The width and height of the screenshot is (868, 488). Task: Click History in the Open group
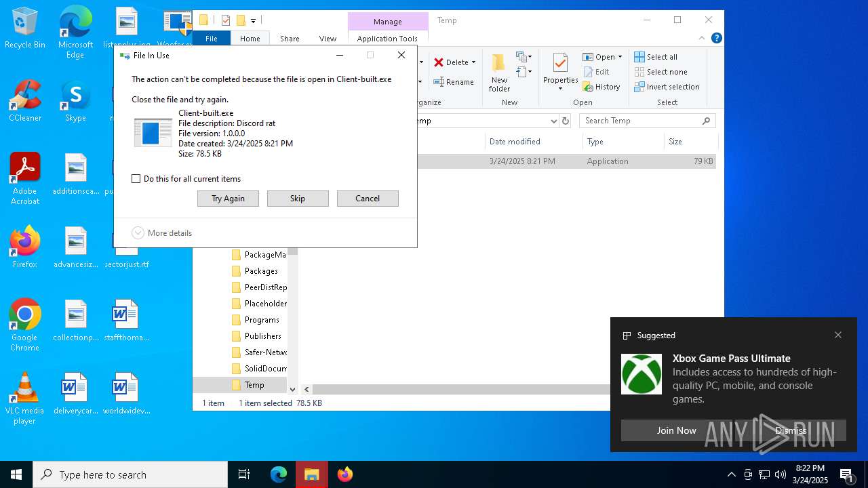601,87
